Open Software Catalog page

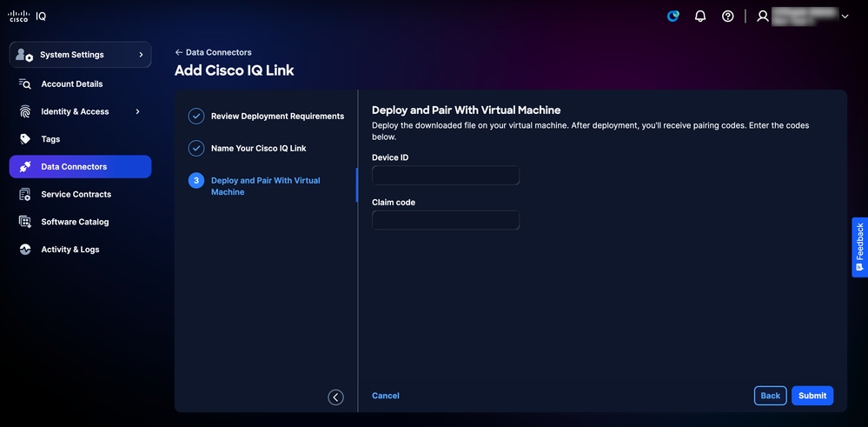[75, 222]
